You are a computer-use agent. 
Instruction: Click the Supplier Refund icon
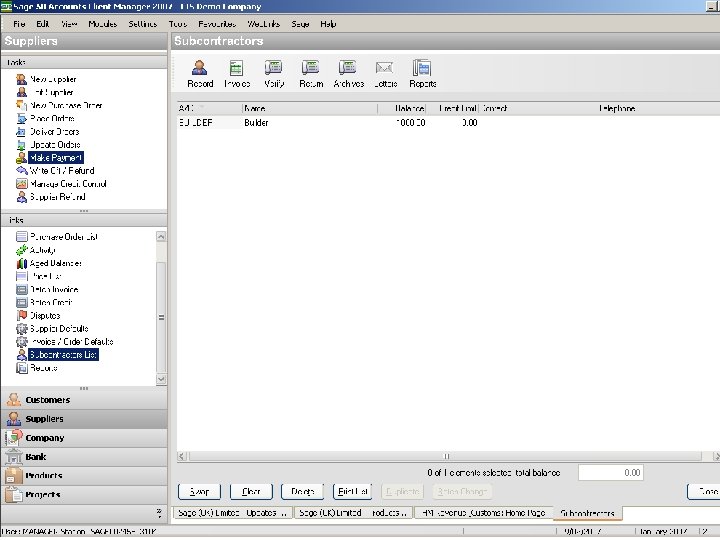click(x=21, y=197)
